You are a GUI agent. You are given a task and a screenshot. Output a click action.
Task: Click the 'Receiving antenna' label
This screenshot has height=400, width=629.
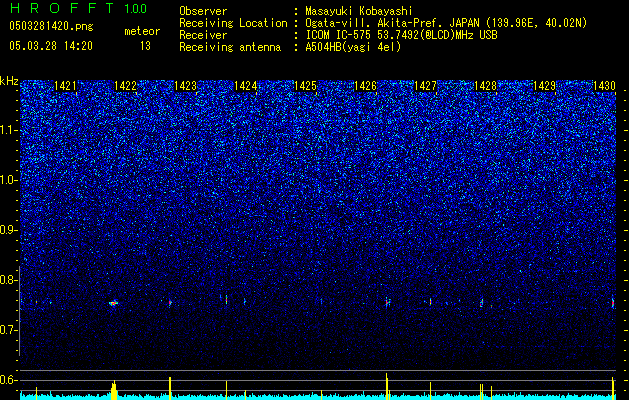click(x=230, y=47)
